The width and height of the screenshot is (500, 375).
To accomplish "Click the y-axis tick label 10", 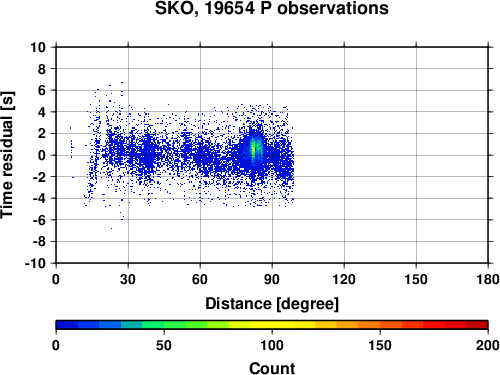I will pyautogui.click(x=38, y=47).
